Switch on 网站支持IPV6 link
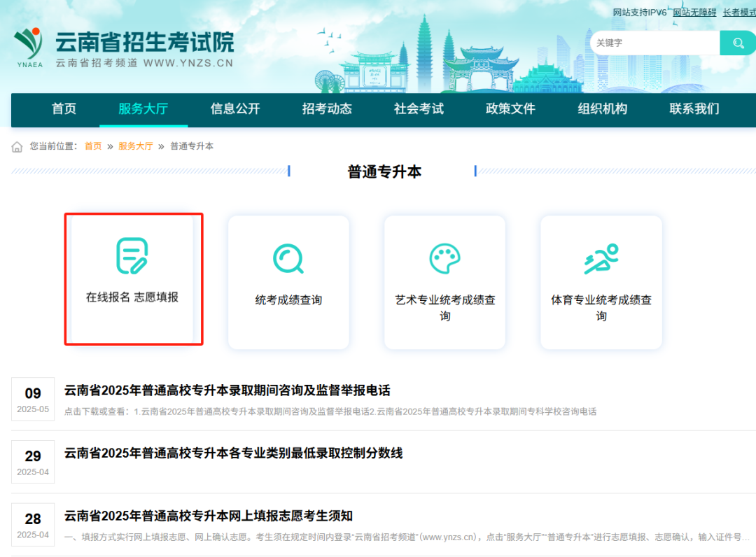Screen dimensions: 756x557 639,12
